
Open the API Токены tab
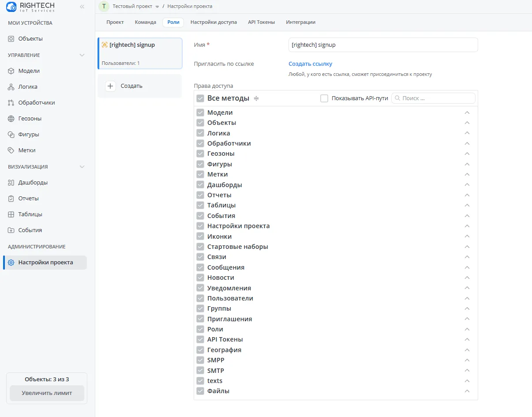tap(261, 22)
